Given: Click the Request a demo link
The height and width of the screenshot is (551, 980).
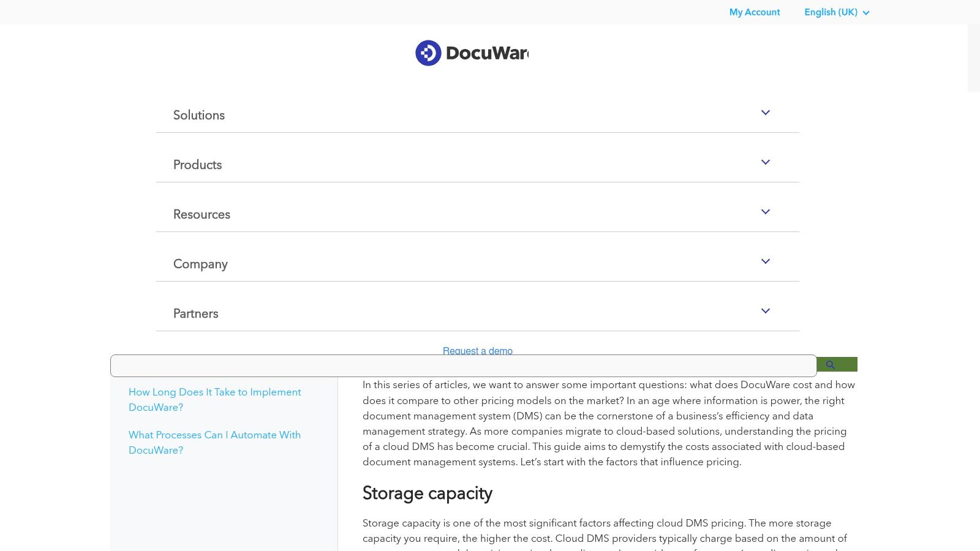Looking at the screenshot, I should pyautogui.click(x=477, y=351).
